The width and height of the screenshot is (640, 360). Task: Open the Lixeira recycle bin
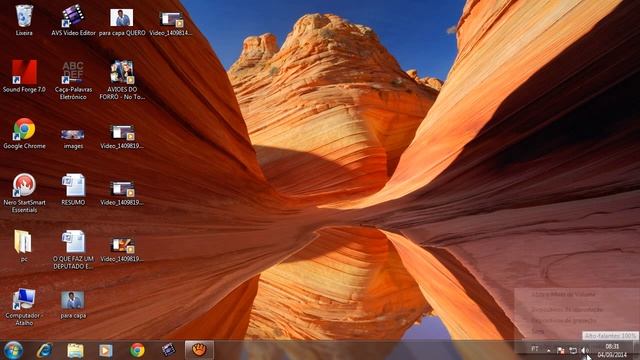[x=24, y=20]
